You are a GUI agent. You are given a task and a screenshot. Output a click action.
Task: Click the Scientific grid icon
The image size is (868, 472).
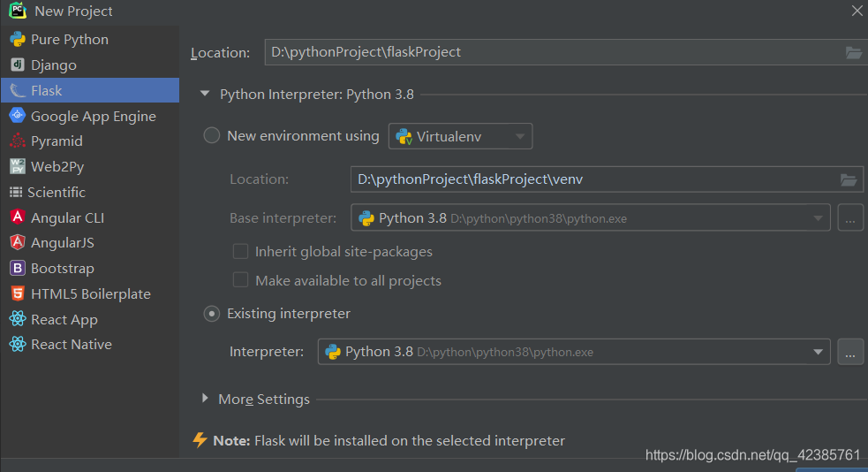coord(16,192)
